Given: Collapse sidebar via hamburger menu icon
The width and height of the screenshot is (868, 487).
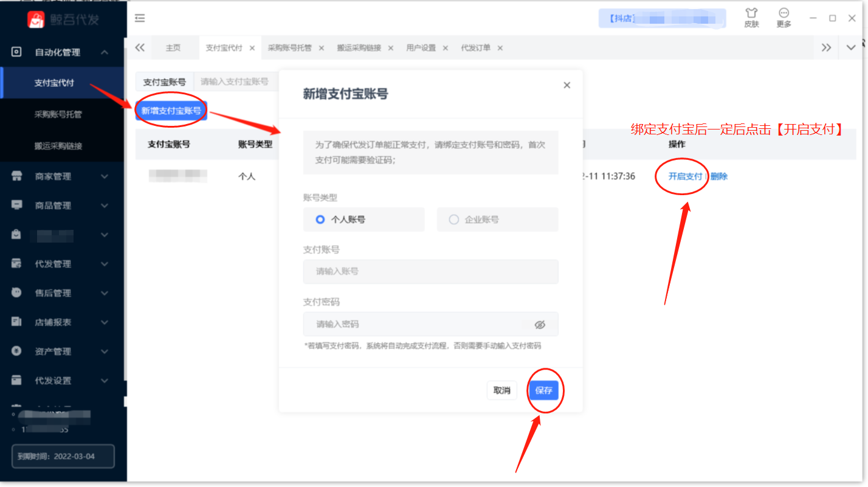Looking at the screenshot, I should tap(140, 18).
